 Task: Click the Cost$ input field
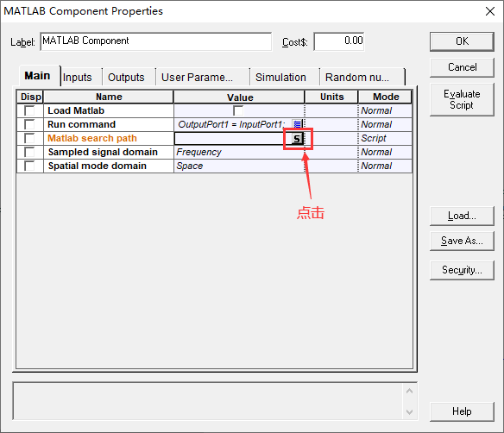[339, 41]
